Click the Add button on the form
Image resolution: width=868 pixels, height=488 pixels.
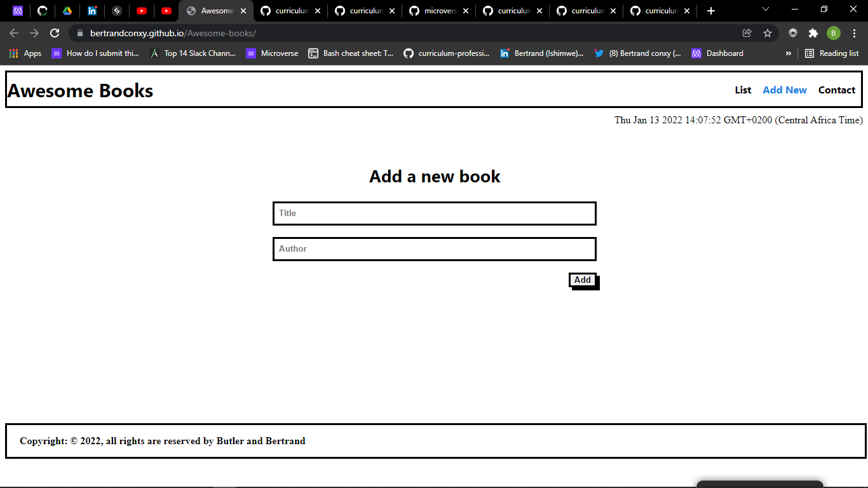582,280
